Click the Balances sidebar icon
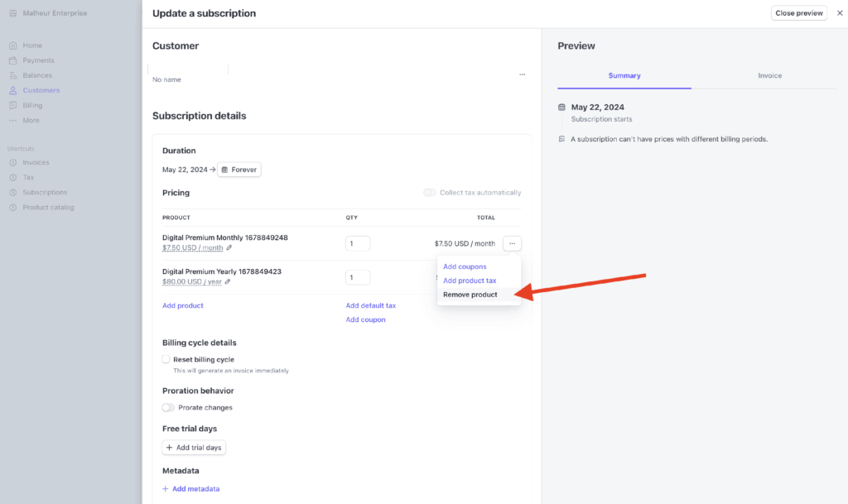 point(12,75)
